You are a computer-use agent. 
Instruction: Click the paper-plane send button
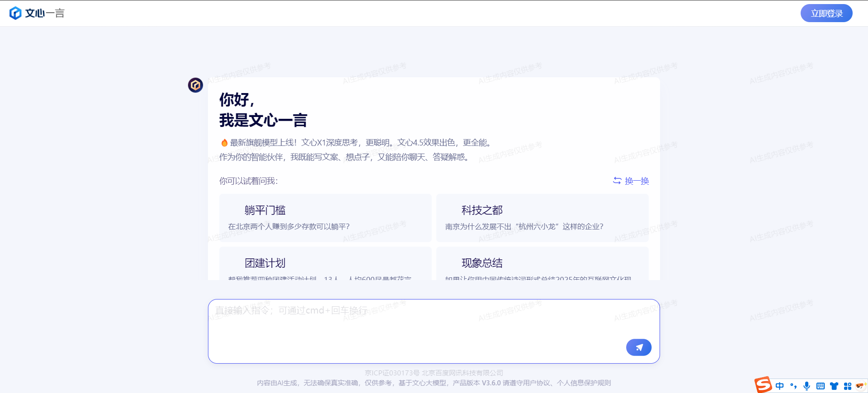point(639,347)
